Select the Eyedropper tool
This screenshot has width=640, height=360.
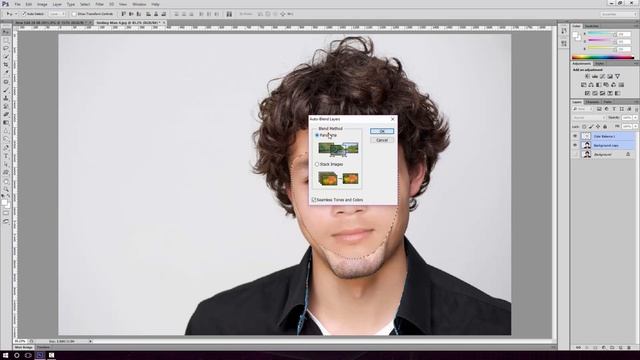[6, 73]
